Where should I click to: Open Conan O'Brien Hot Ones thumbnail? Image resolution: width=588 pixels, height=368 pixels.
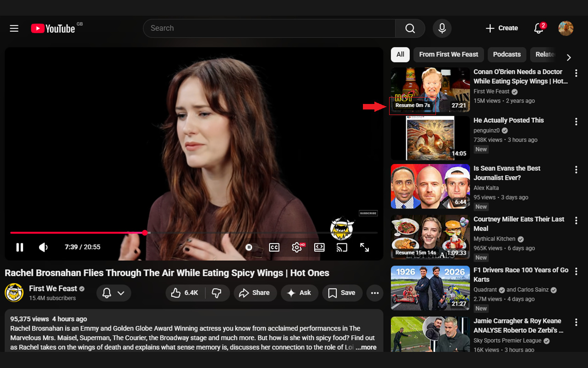coord(430,90)
